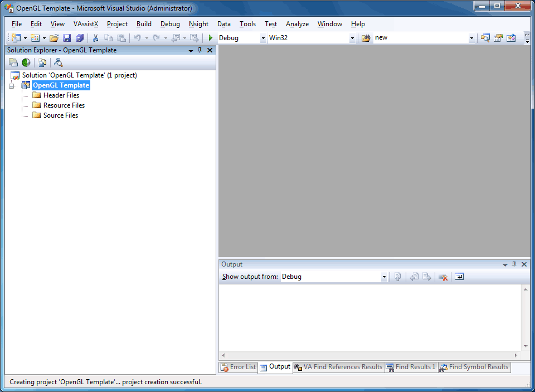The height and width of the screenshot is (392, 535).
Task: Switch to VA Find References Results tab
Action: coord(338,367)
